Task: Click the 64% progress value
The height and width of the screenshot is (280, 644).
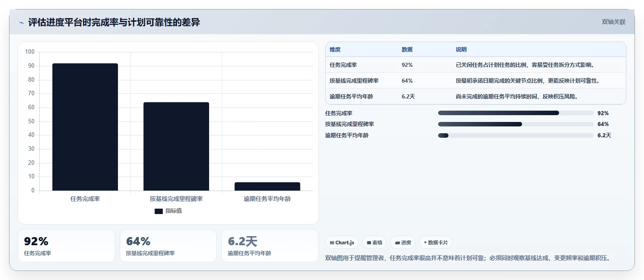Action: [603, 124]
